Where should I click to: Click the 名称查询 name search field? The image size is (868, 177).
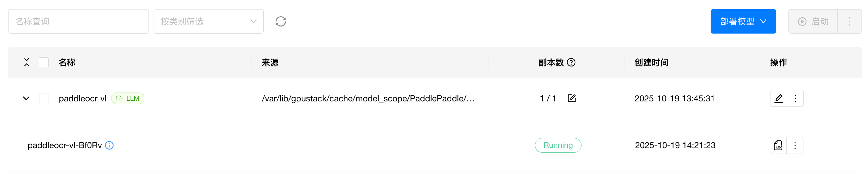[78, 21]
